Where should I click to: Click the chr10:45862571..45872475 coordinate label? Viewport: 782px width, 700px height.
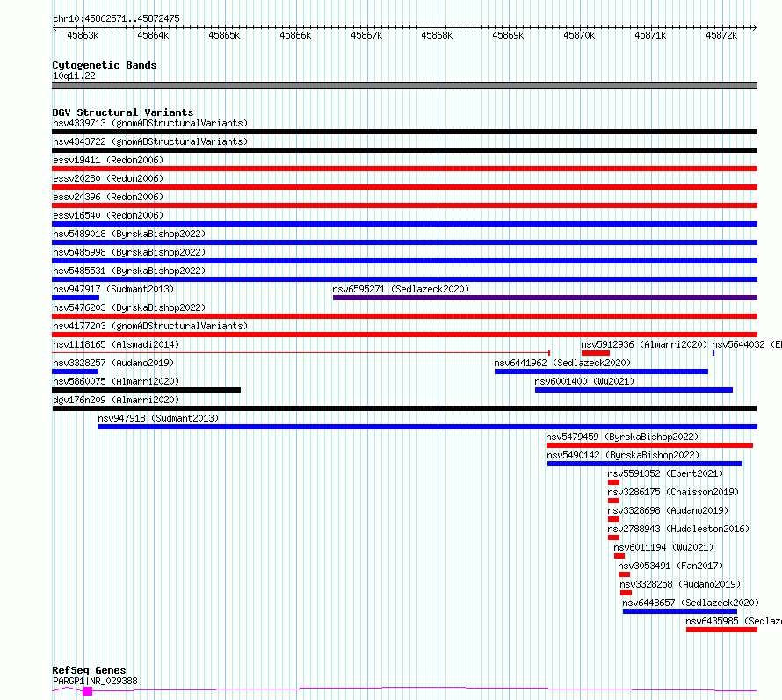(x=116, y=19)
